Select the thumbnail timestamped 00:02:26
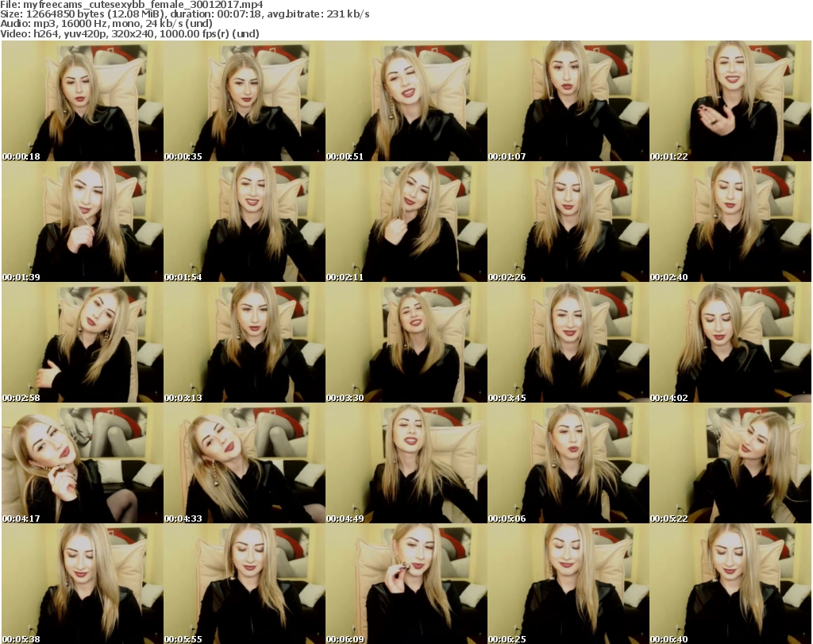 (568, 222)
